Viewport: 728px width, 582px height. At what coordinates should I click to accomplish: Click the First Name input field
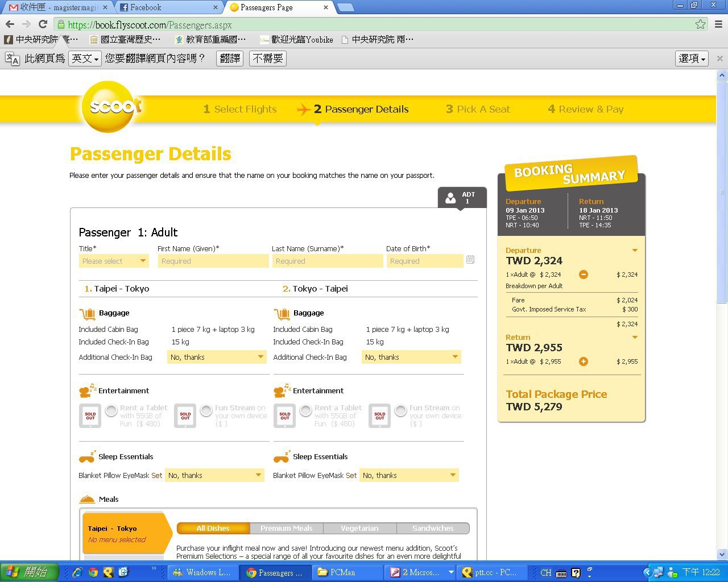click(213, 261)
